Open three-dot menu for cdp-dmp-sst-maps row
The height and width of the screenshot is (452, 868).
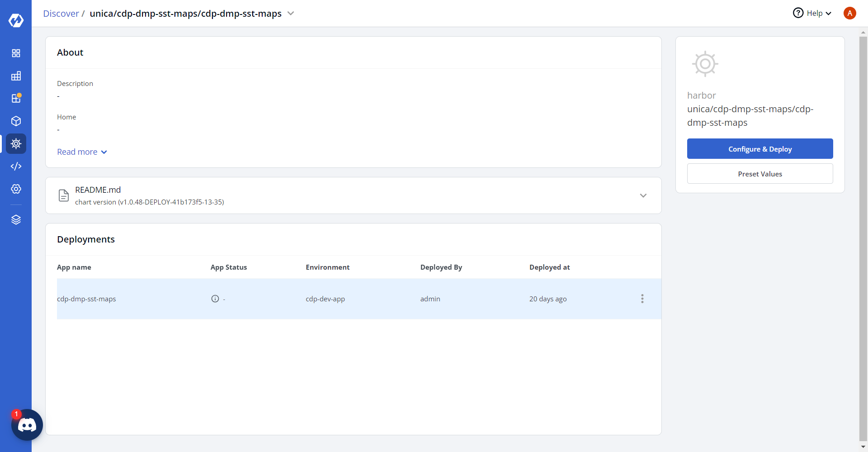click(x=642, y=299)
